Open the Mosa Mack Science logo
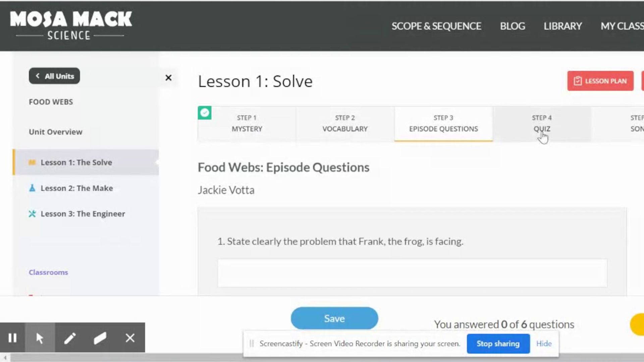 pyautogui.click(x=71, y=25)
